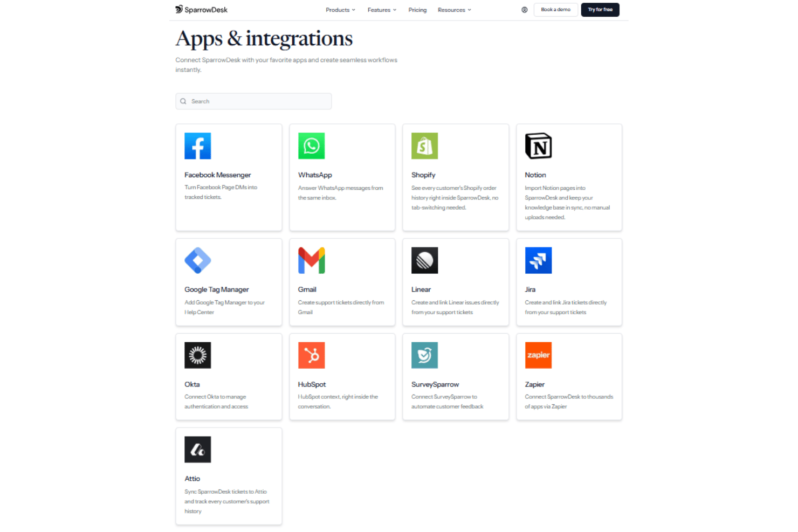Click 'Connect SurveySparrow to automate customer feedback'
This screenshot has width=798, height=532.
(x=448, y=402)
